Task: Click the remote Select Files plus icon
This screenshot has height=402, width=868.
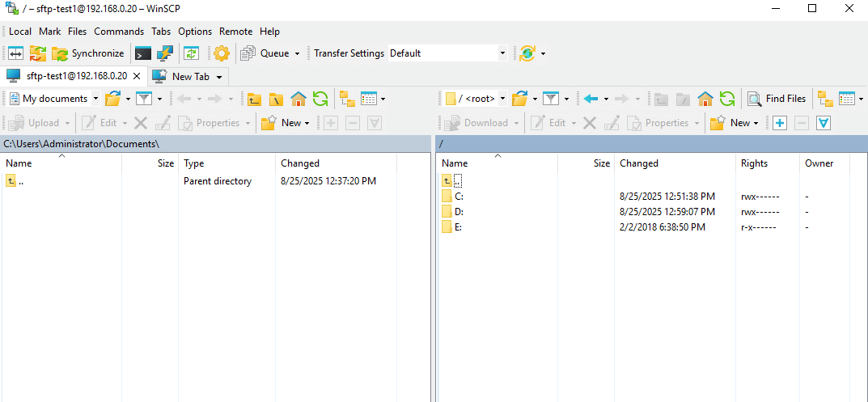Action: click(780, 123)
